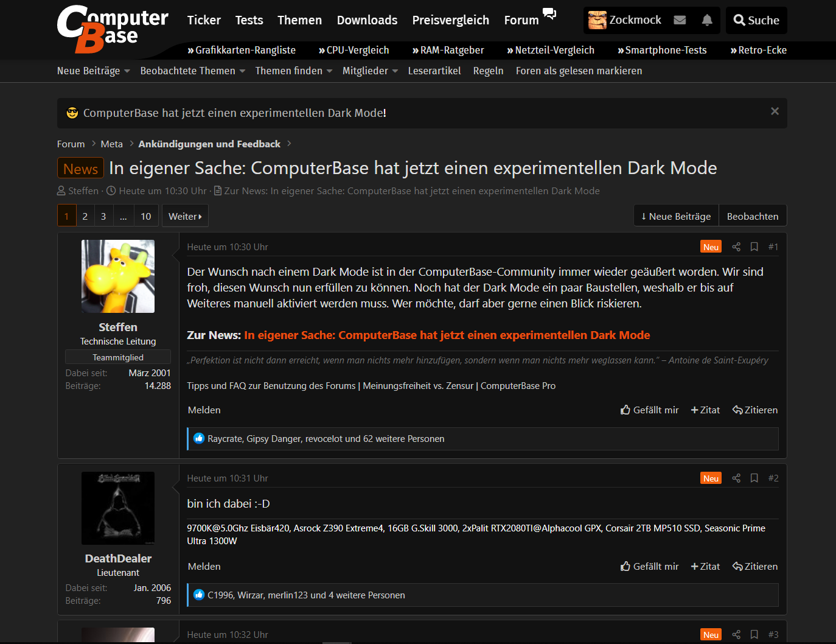This screenshot has height=644, width=836.
Task: Open the Tests main menu item
Action: [x=249, y=20]
